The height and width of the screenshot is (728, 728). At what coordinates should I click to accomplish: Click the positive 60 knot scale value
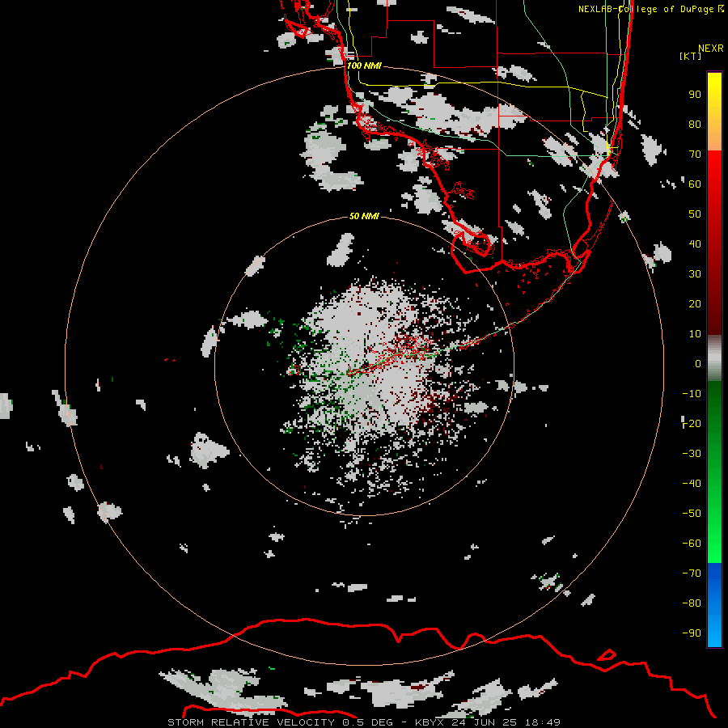[x=695, y=184]
